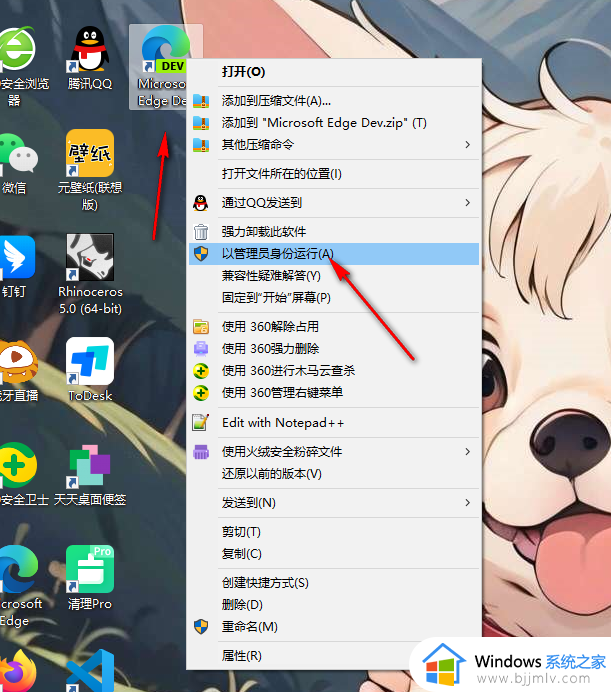Image resolution: width=611 pixels, height=692 pixels.
Task: Click the folder icon beside 使用 360解除占用
Action: coord(201,327)
